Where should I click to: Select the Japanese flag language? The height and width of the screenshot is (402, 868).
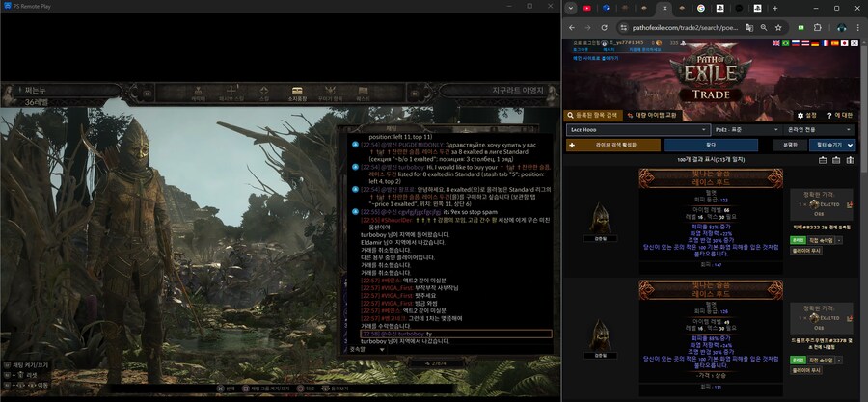[844, 43]
